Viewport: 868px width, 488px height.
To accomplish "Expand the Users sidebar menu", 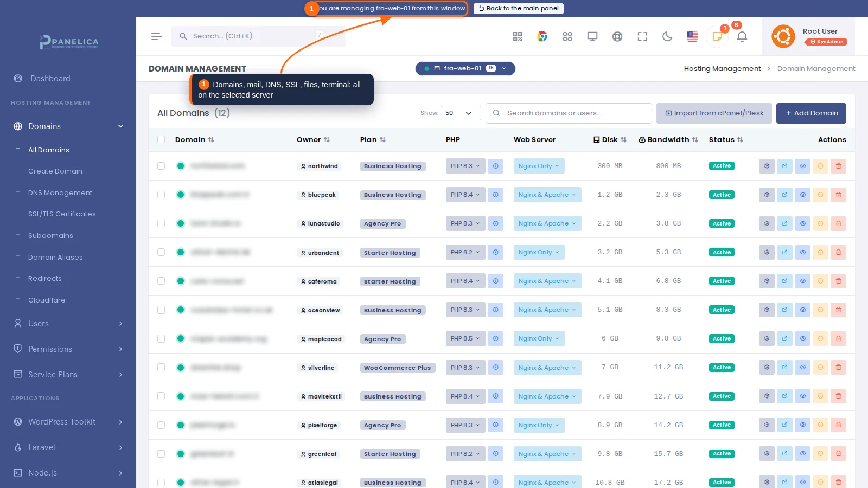I will click(x=68, y=324).
